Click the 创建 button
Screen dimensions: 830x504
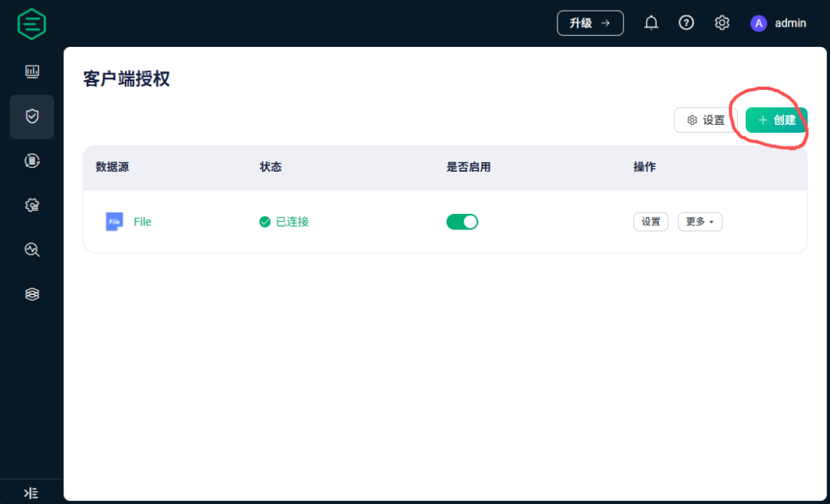(x=777, y=120)
